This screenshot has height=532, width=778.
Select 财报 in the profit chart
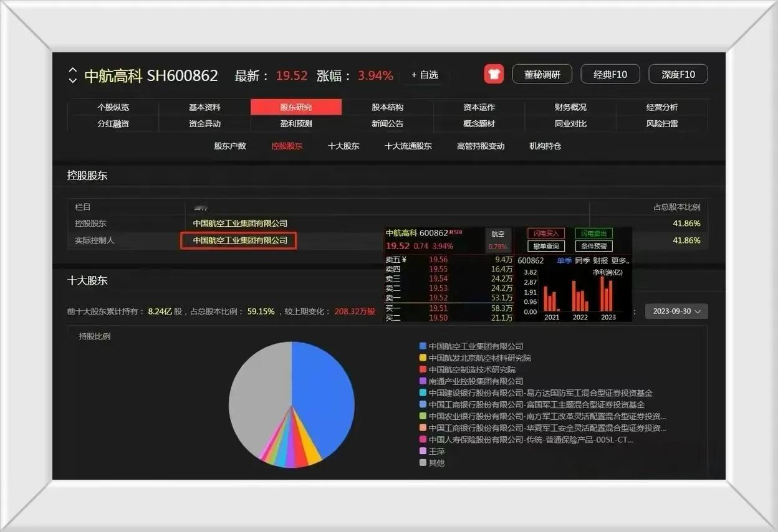click(600, 260)
